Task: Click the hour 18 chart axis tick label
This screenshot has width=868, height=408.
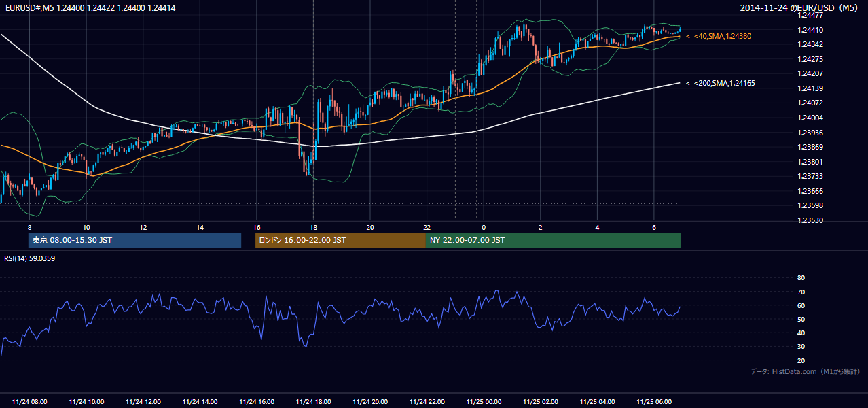Action: click(x=313, y=227)
